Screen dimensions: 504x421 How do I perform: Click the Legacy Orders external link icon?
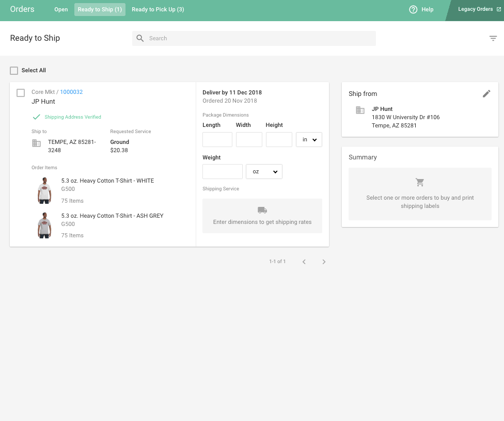pos(498,9)
